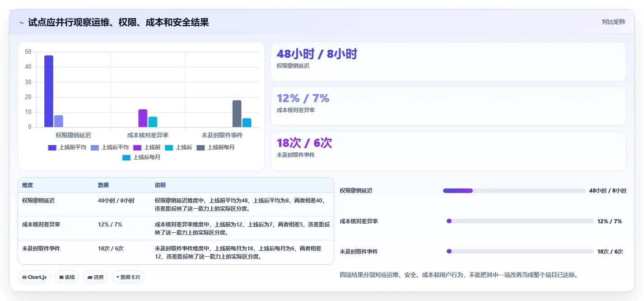Select the 权限撤销延迟 table row cell
Viewport: 644px width, 301px height.
tap(38, 200)
